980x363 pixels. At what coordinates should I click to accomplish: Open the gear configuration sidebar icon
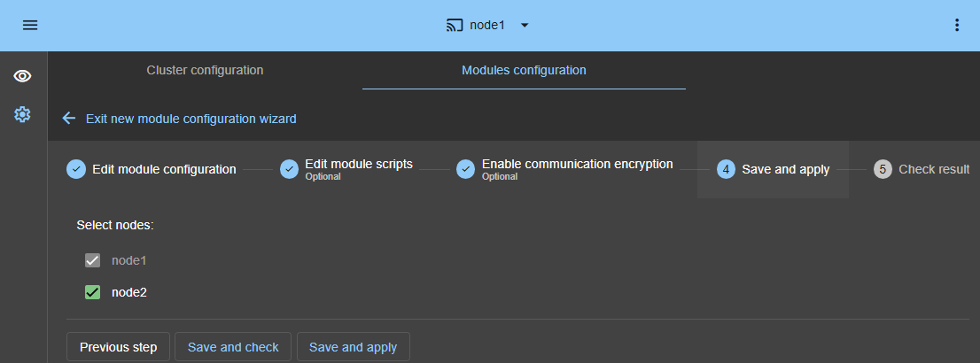click(x=22, y=114)
